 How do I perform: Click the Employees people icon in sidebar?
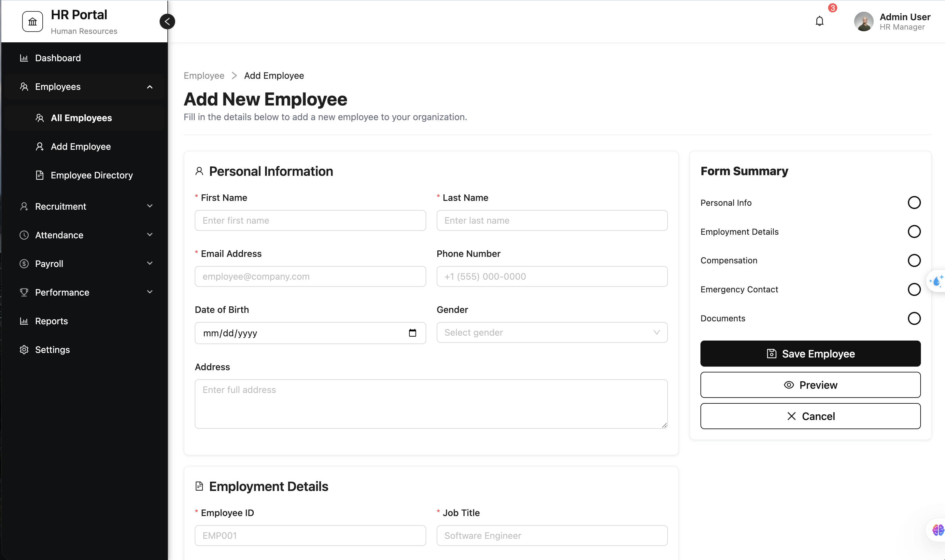[24, 87]
